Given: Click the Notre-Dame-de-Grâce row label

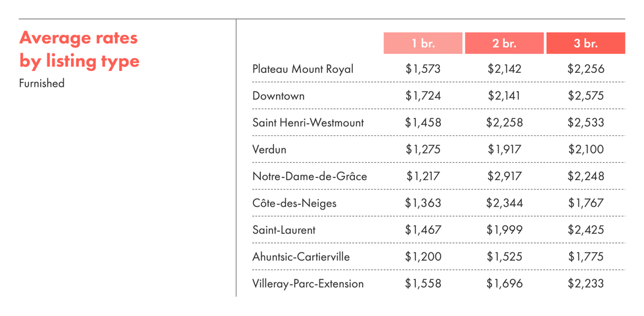Looking at the screenshot, I should tap(310, 176).
